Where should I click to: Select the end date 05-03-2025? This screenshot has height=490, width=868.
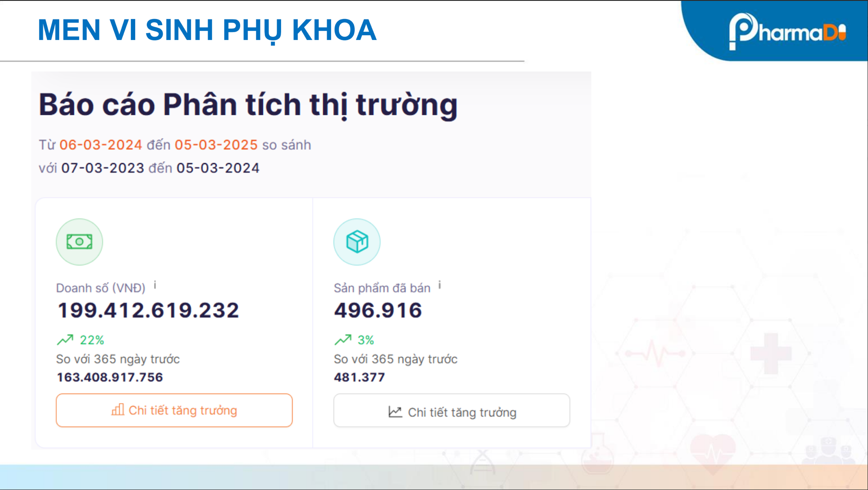pyautogui.click(x=216, y=145)
